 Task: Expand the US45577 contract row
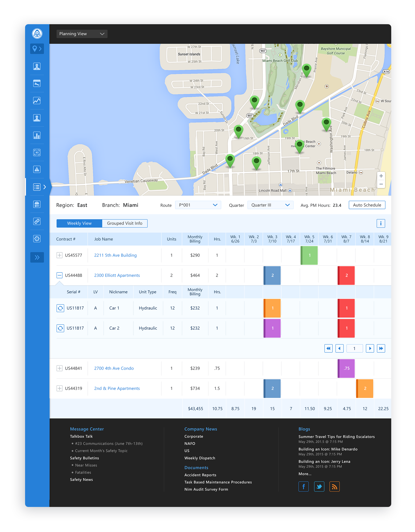[59, 255]
